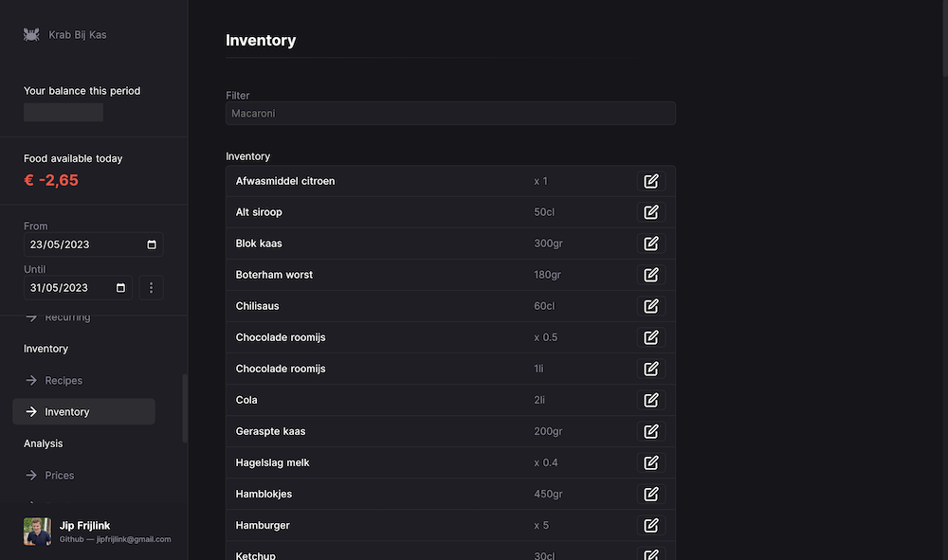Open the From date calendar picker
Screen dimensions: 948x560
pyautogui.click(x=152, y=244)
